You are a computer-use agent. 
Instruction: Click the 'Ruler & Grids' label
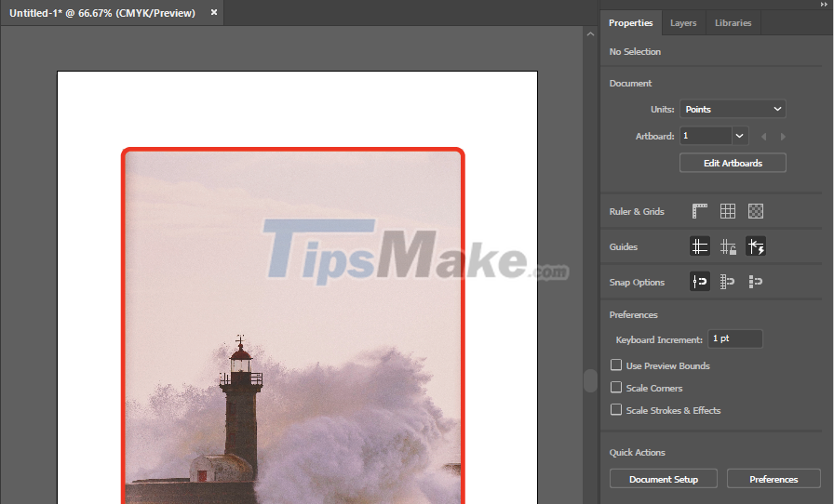pos(637,212)
